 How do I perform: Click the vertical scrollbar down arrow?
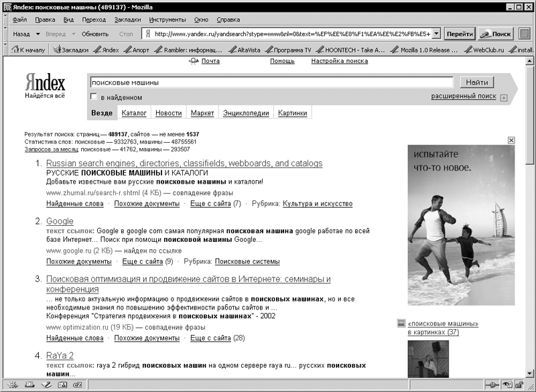[x=529, y=373]
